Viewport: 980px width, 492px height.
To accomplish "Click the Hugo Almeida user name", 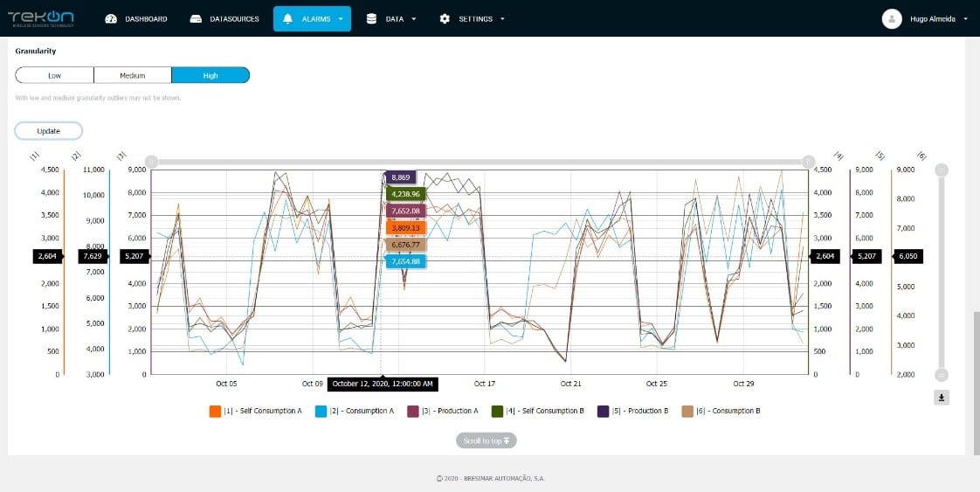I will click(933, 18).
